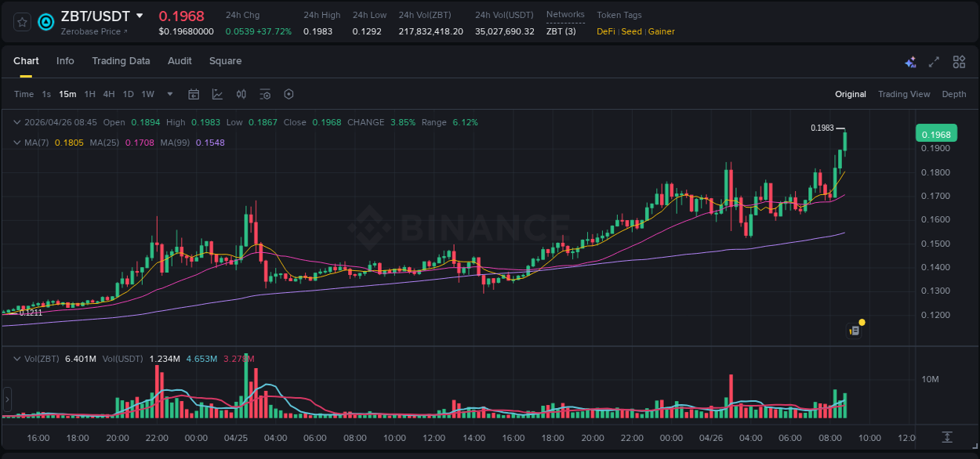The height and width of the screenshot is (459, 980).
Task: Select the 4H timeframe
Action: click(108, 94)
